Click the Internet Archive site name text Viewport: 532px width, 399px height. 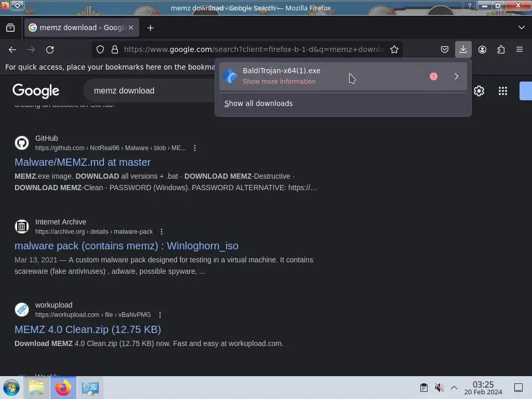click(61, 222)
